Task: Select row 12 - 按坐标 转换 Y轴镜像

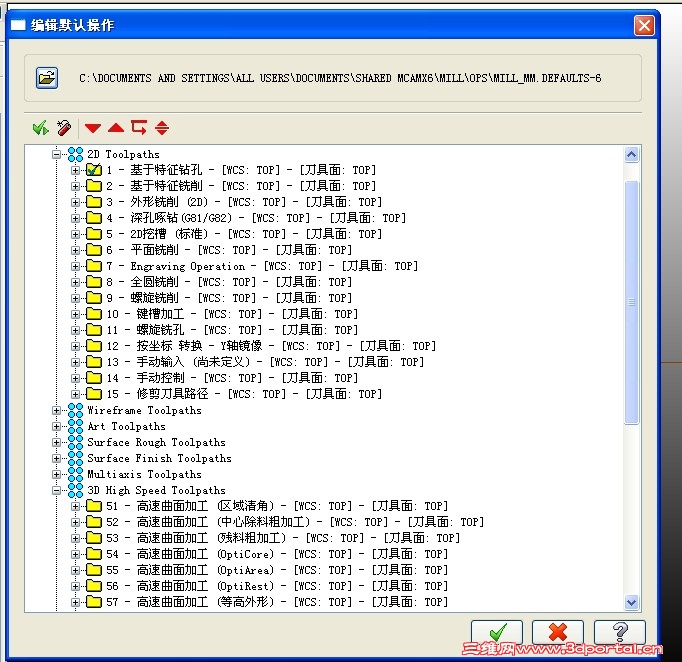Action: (x=271, y=346)
